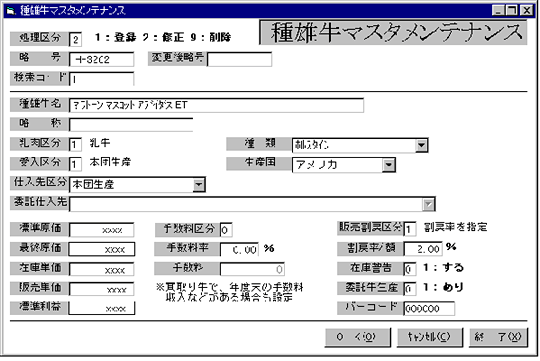This screenshot has height=361, width=540.
Task: Focus the 在庫警告 flag box
Action: [x=410, y=269]
